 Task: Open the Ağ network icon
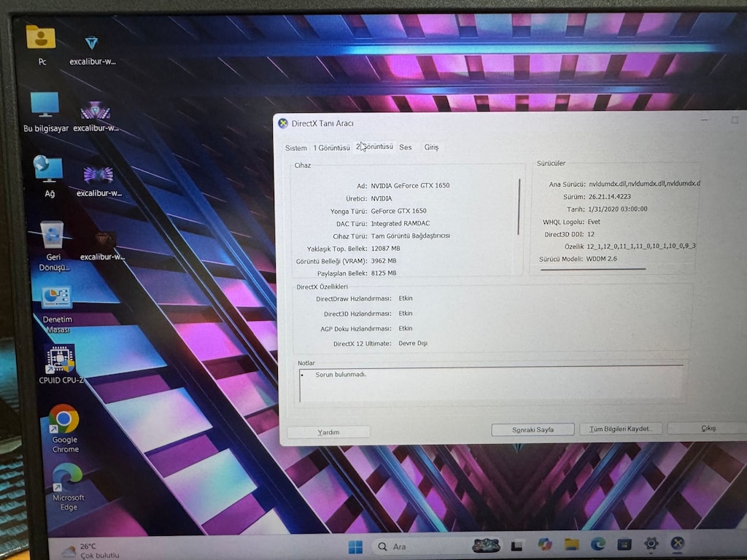[49, 176]
